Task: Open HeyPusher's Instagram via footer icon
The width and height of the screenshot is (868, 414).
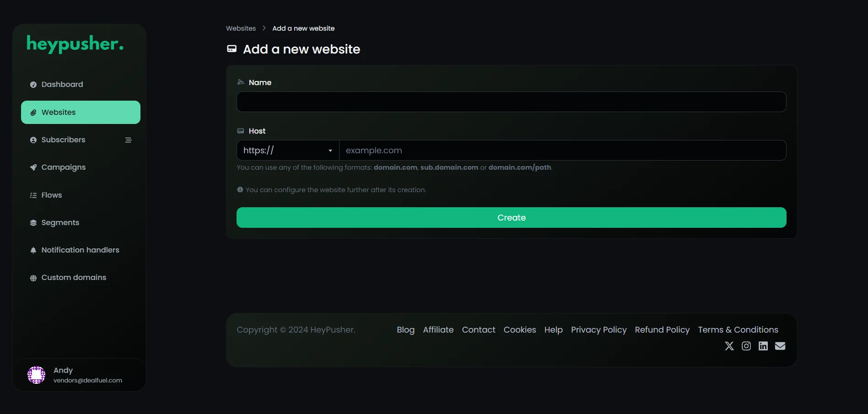Action: point(746,346)
